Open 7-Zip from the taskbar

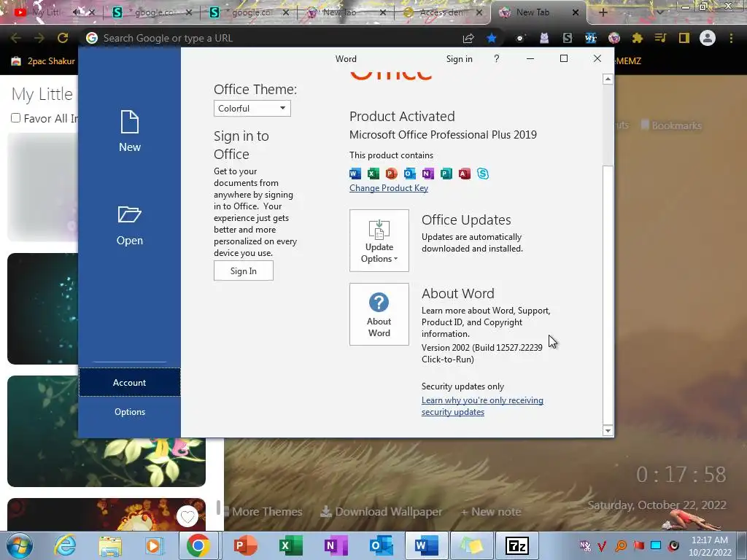(517, 545)
